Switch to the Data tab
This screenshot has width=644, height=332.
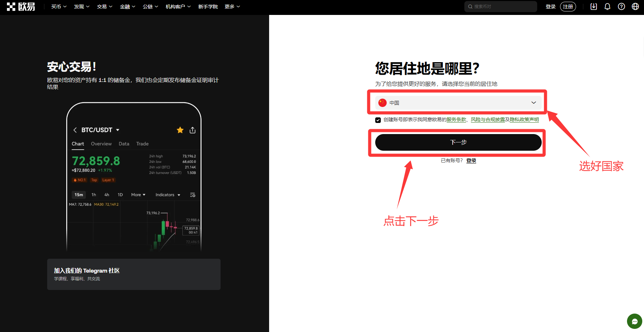[x=124, y=144]
